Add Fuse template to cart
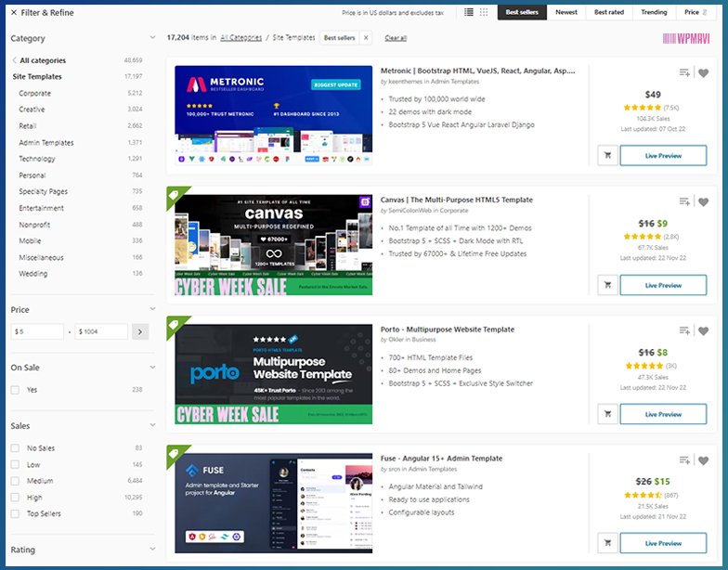The width and height of the screenshot is (728, 570). click(607, 542)
